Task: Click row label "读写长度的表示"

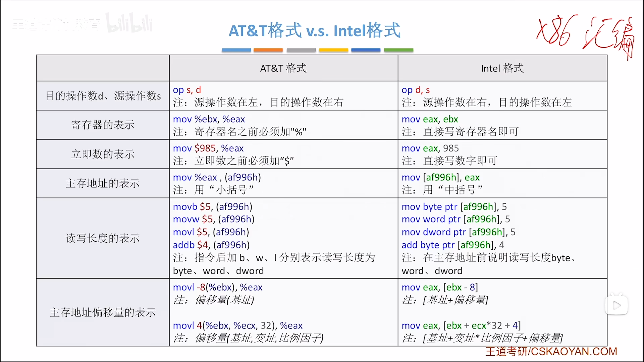Action: coord(103,238)
